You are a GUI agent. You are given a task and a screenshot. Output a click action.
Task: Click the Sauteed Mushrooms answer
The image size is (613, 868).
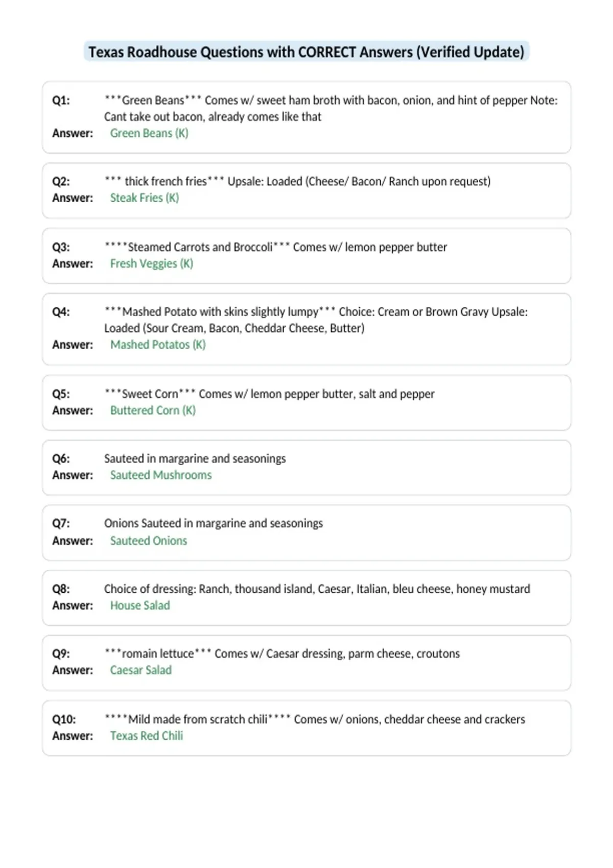click(x=161, y=475)
